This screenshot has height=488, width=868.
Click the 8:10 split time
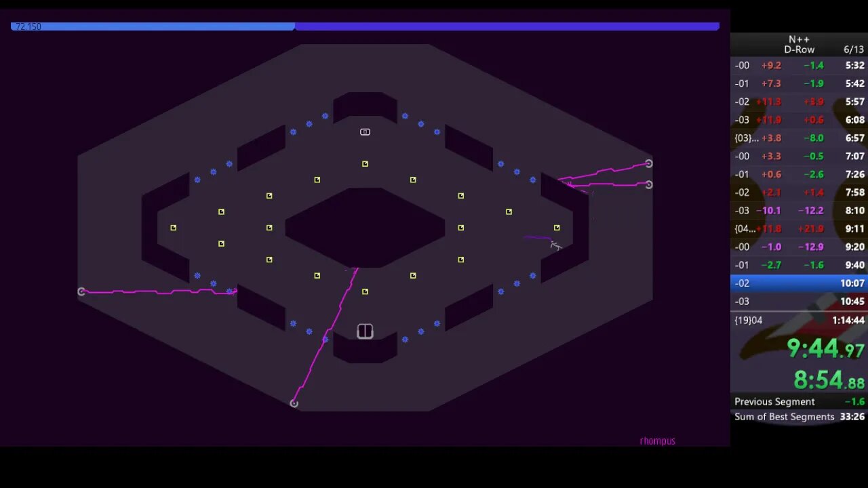click(x=854, y=211)
